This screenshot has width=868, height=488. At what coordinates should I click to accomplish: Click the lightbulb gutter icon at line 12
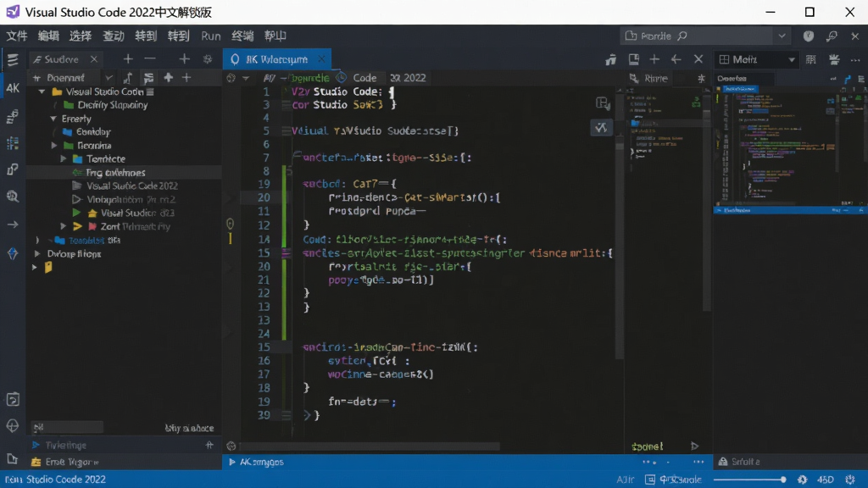pos(231,224)
